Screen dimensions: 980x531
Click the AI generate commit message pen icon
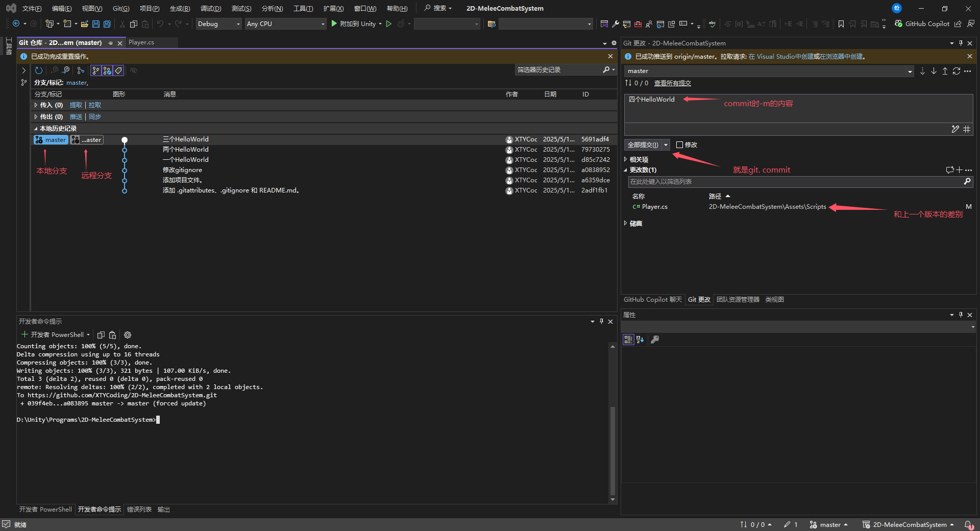955,129
